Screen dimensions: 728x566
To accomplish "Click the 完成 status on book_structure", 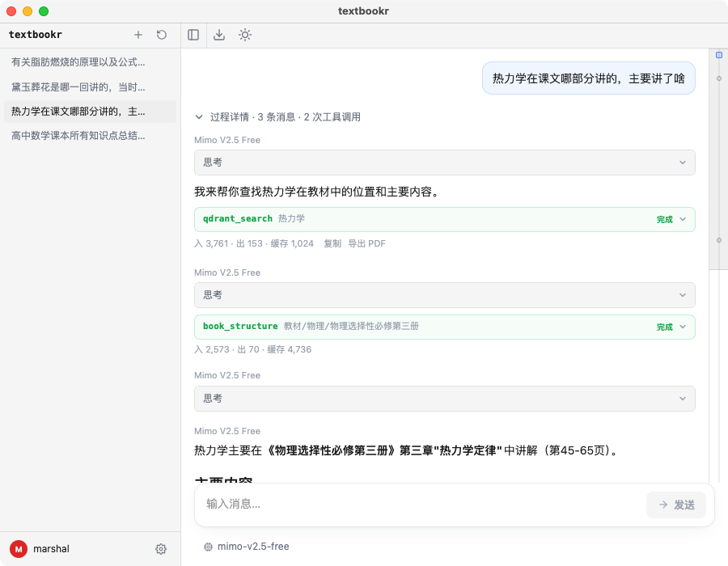I will click(x=664, y=327).
